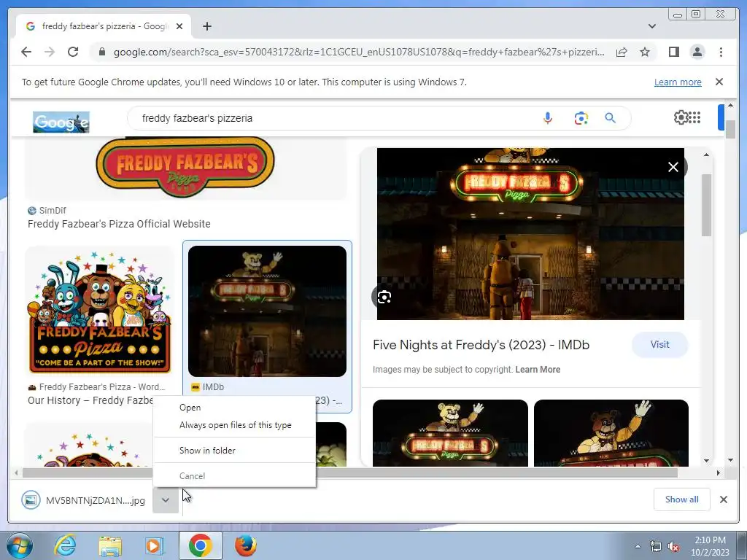Open Our History – Freddy Fazbear result link
Image resolution: width=747 pixels, height=560 pixels.
pyautogui.click(x=90, y=400)
